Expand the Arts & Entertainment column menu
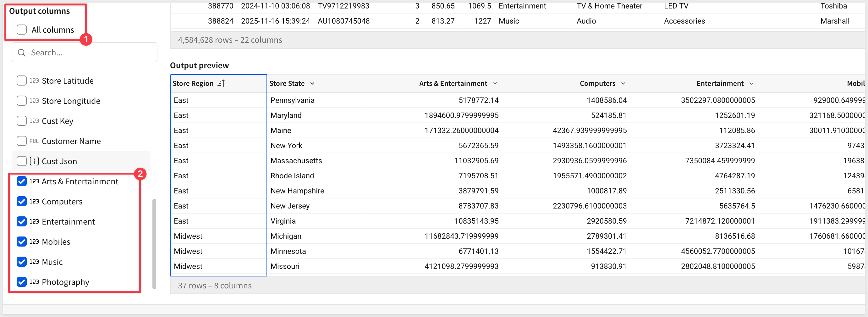Image resolution: width=868 pixels, height=317 pixels. point(495,83)
